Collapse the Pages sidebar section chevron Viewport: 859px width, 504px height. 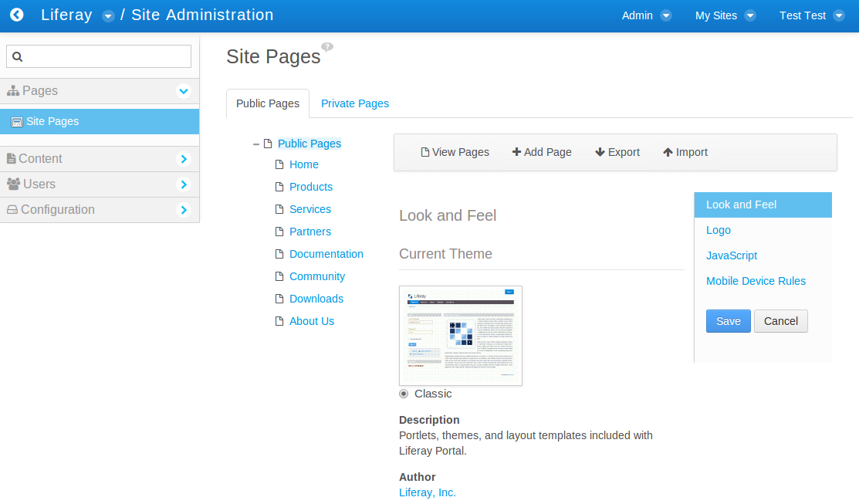[184, 91]
